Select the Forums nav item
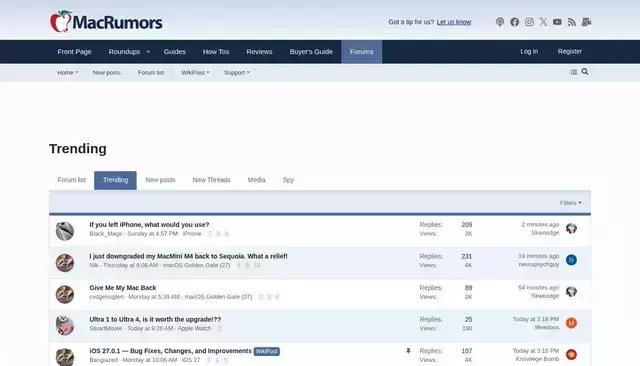Viewport: 640px width, 366px height. [x=361, y=52]
